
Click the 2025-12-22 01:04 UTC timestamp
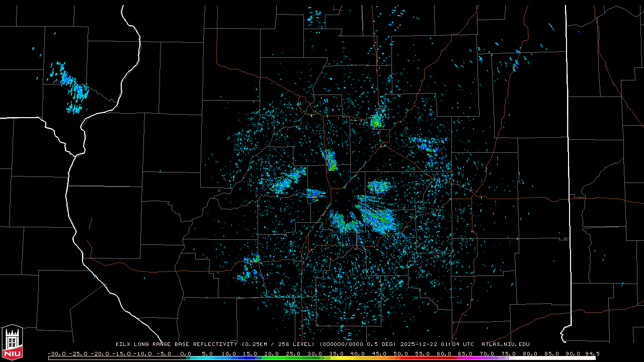coord(437,344)
